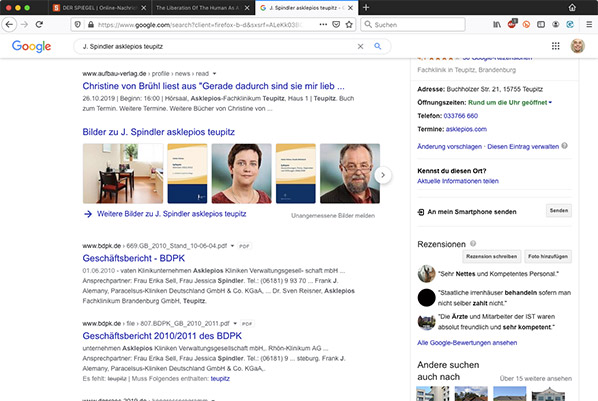Open the bearded man with glasses thumbnail
The image size is (598, 401).
[350, 174]
